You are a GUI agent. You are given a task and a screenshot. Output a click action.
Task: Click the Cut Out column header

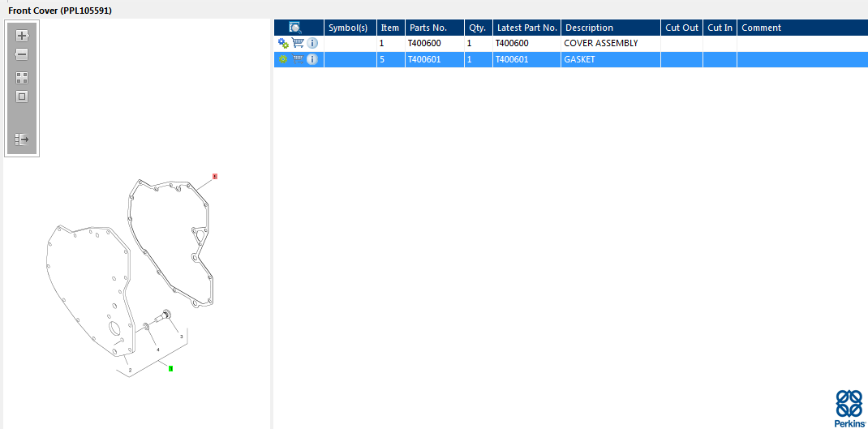(x=682, y=28)
